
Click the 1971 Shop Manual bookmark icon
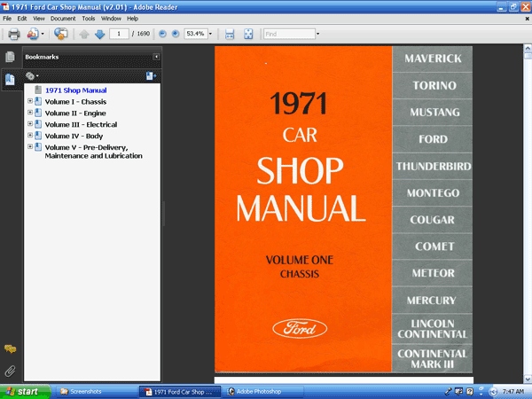pyautogui.click(x=38, y=90)
